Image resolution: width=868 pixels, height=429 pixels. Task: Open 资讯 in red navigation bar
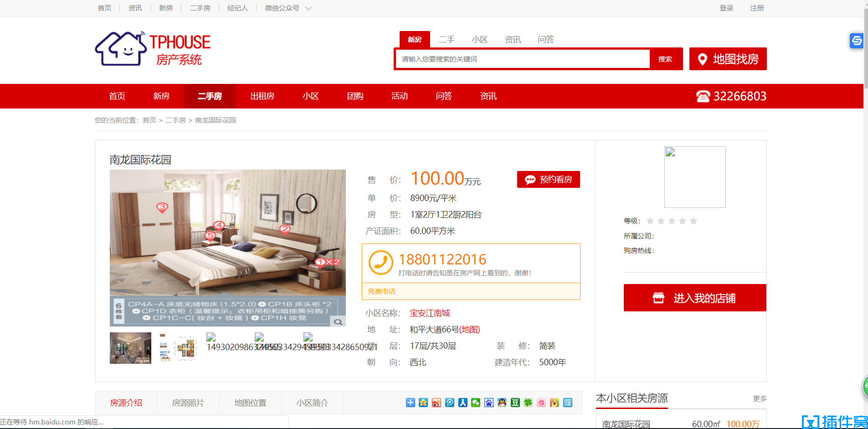coord(488,96)
